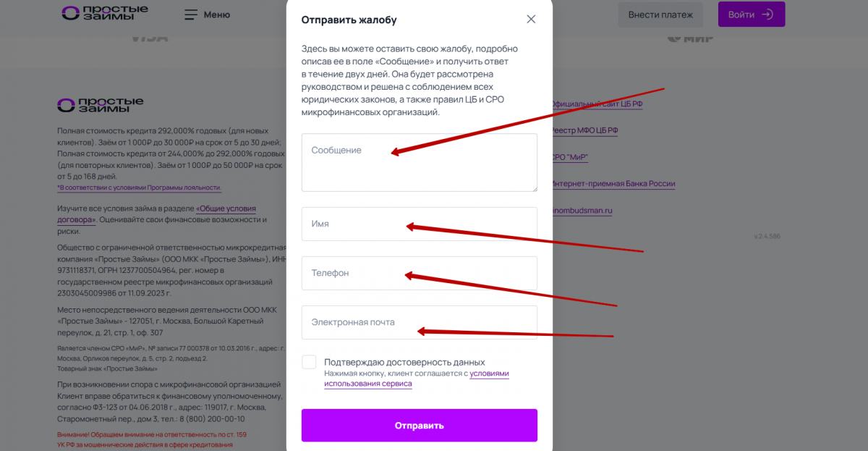Open the Меню hamburger menu

pos(207,14)
